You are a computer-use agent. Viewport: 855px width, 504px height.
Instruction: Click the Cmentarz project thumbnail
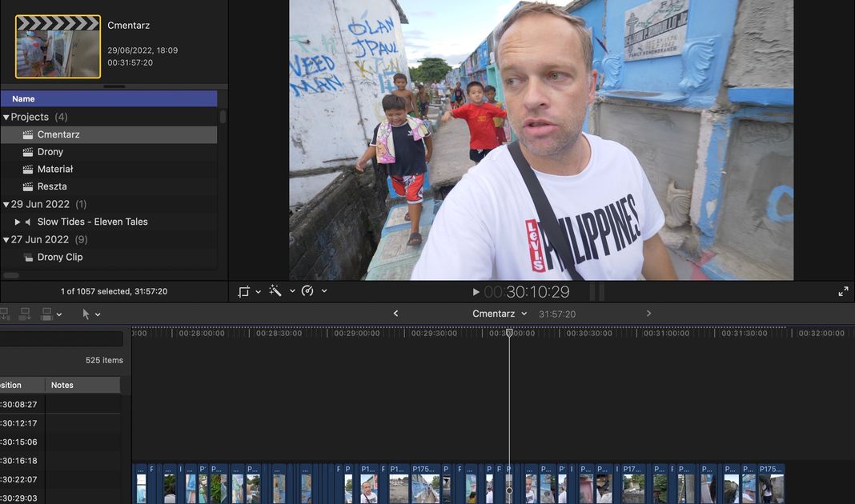click(x=58, y=46)
